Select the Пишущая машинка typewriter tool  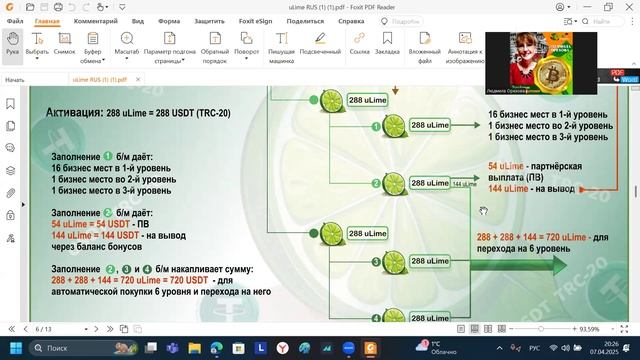coord(282,47)
